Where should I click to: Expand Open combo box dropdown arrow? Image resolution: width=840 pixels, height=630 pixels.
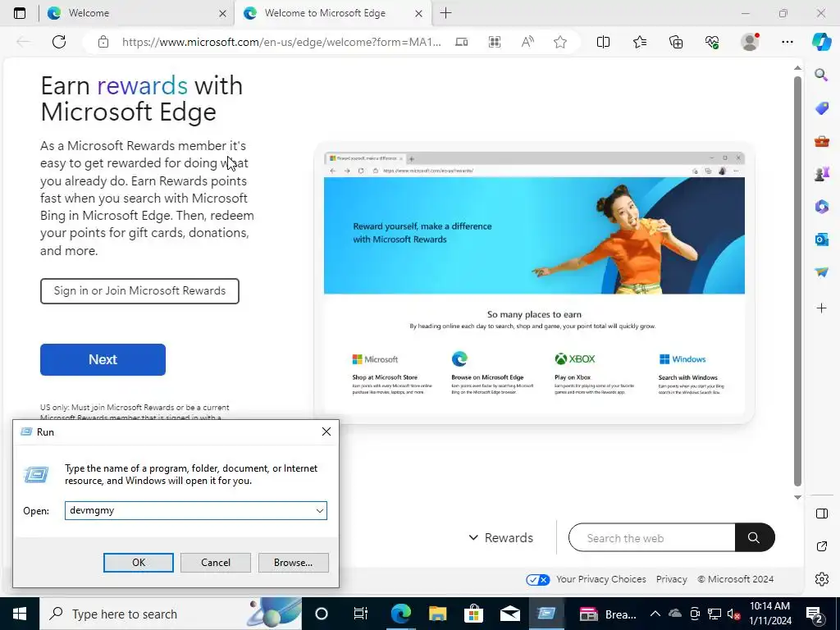pyautogui.click(x=320, y=510)
